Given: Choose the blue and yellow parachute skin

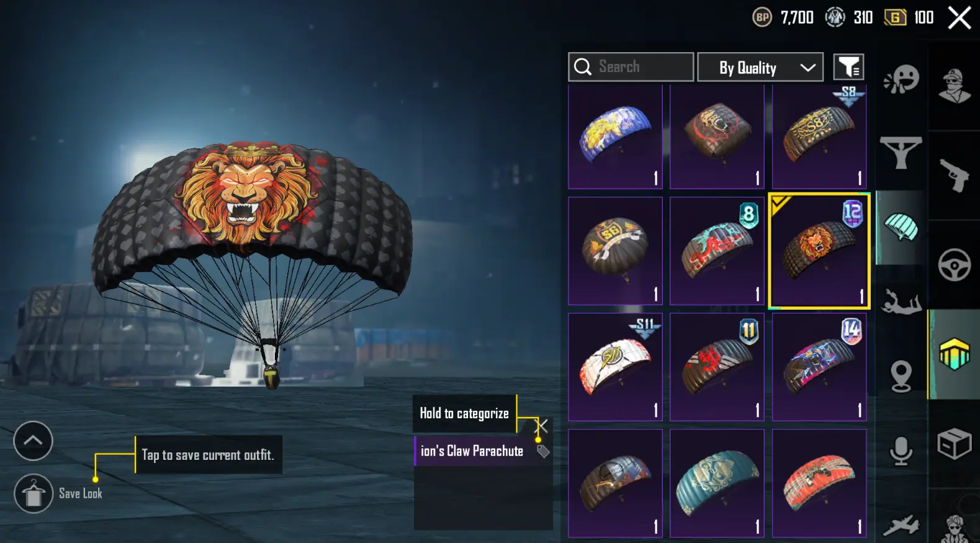Looking at the screenshot, I should click(615, 137).
